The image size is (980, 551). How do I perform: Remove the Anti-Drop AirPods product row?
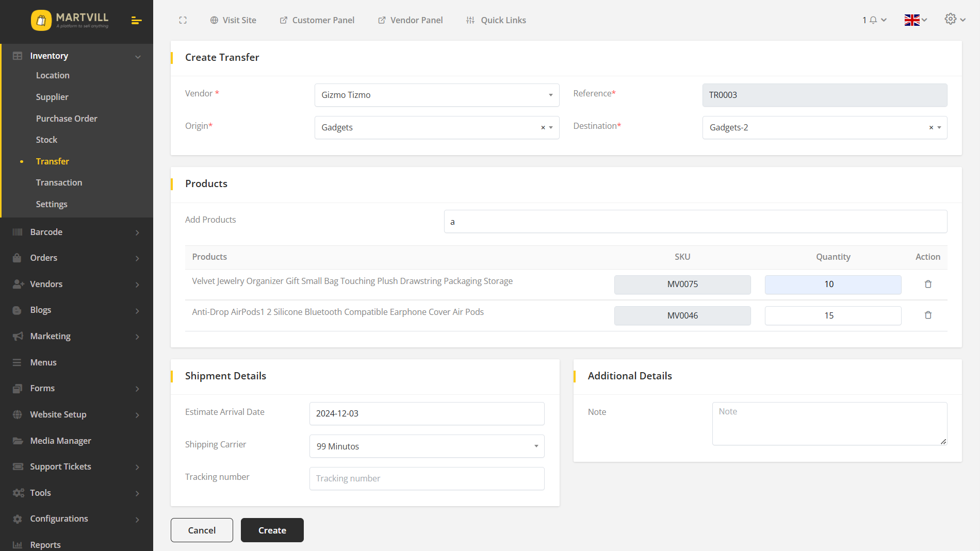pos(928,315)
